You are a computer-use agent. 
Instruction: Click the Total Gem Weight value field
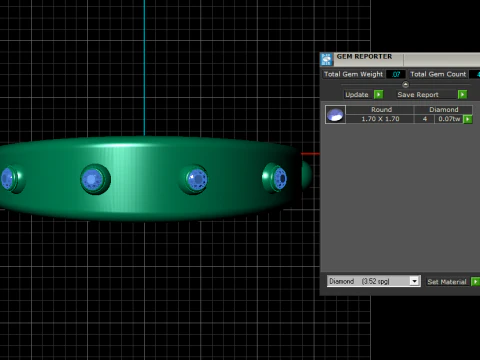pos(396,74)
